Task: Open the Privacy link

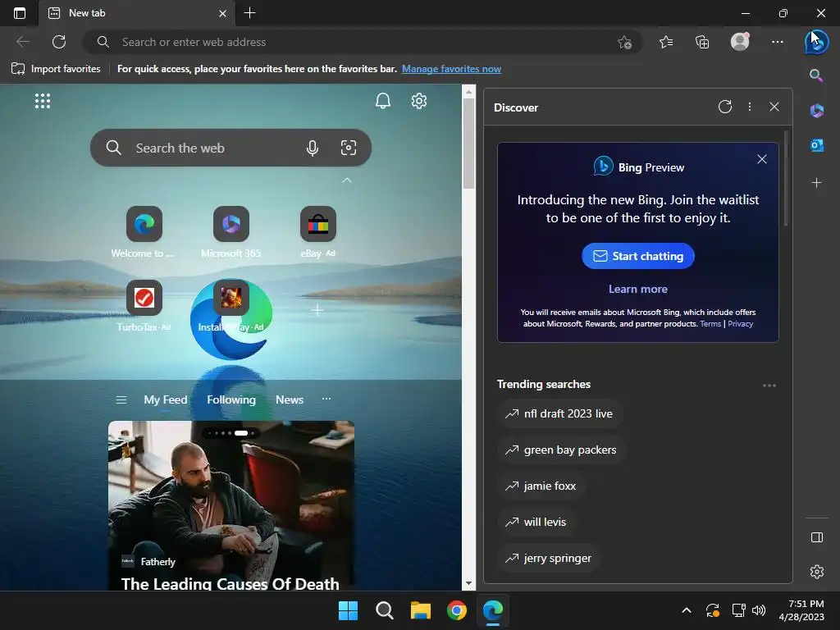Action: click(x=741, y=323)
